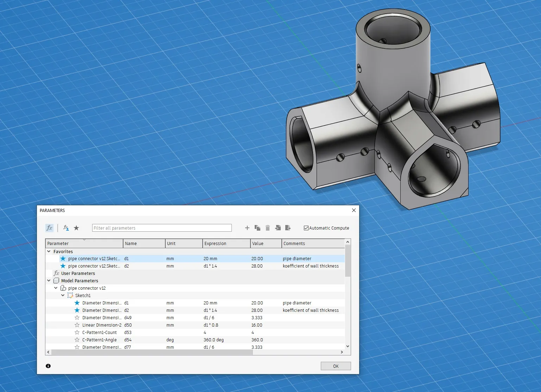Click the horizontal scrollbar thumb
541x392 pixels.
tap(152, 352)
